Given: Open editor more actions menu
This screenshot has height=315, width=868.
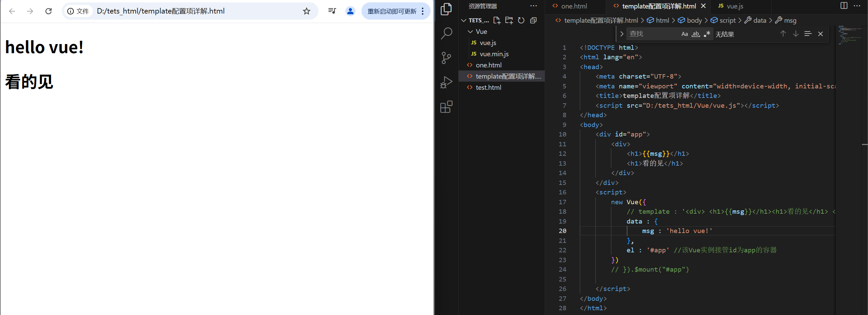Looking at the screenshot, I should tap(857, 6).
